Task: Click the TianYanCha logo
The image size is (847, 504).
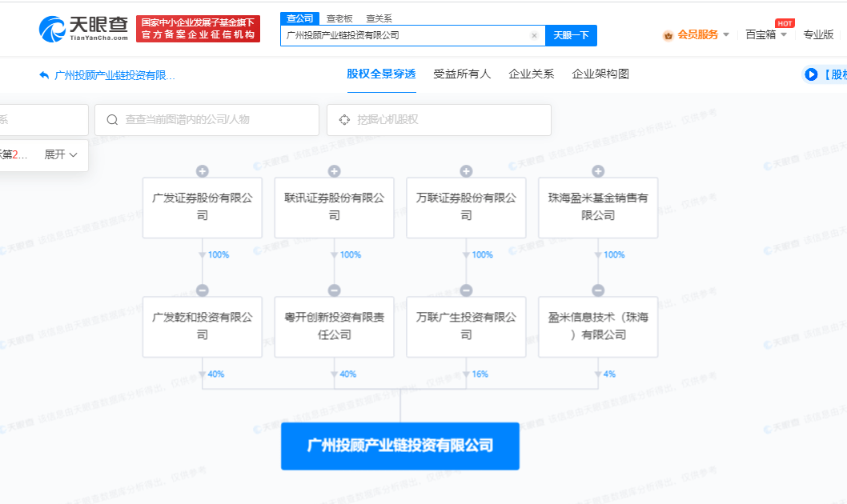Action: 84,29
